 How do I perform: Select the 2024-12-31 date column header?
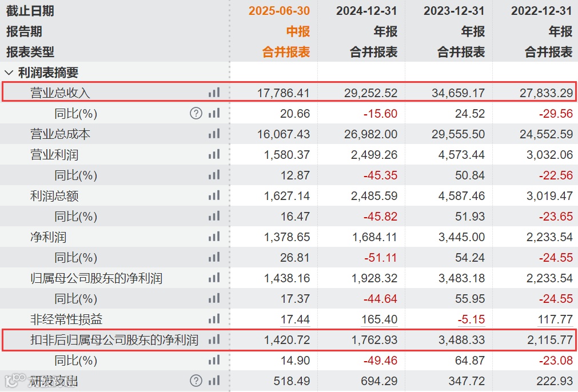click(x=366, y=11)
